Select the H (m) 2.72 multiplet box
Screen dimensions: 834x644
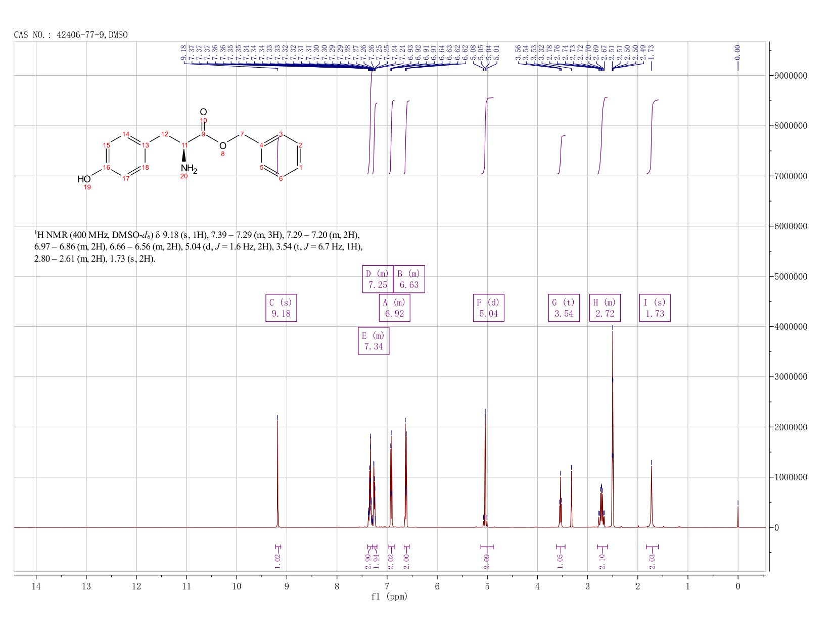coord(605,308)
